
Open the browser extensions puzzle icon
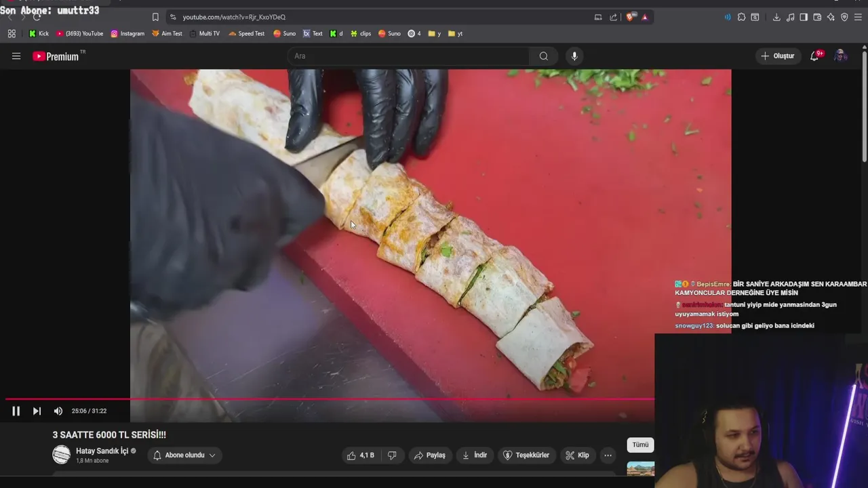741,17
